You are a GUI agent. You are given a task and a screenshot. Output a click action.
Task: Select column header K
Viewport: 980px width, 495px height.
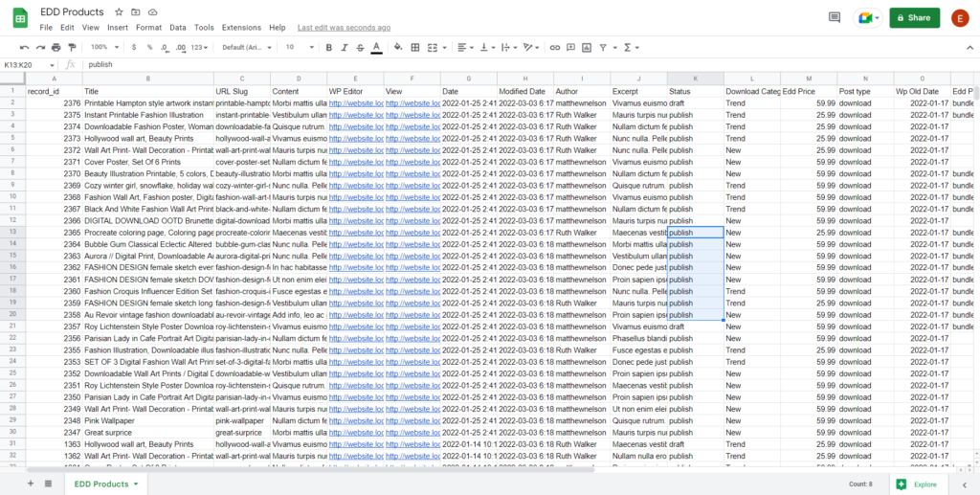pos(696,79)
